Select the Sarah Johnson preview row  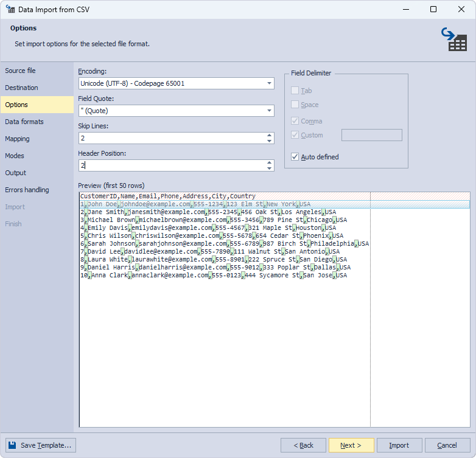275,243
